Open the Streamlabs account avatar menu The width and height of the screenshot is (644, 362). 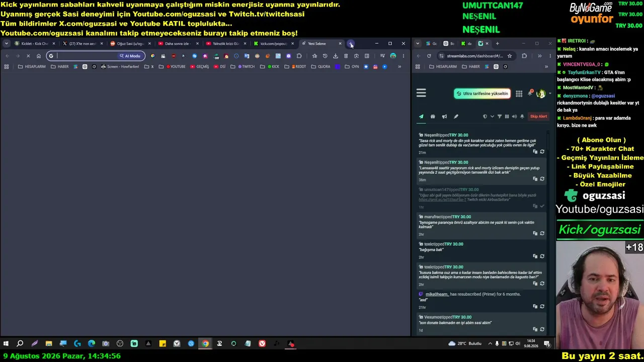[x=541, y=94]
